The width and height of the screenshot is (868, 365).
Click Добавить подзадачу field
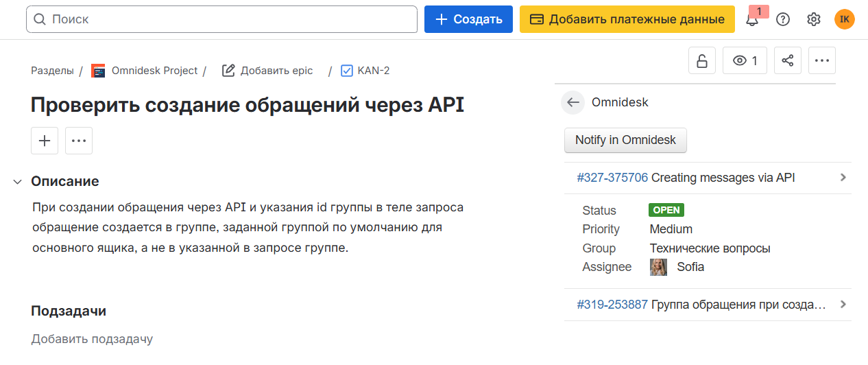point(92,339)
